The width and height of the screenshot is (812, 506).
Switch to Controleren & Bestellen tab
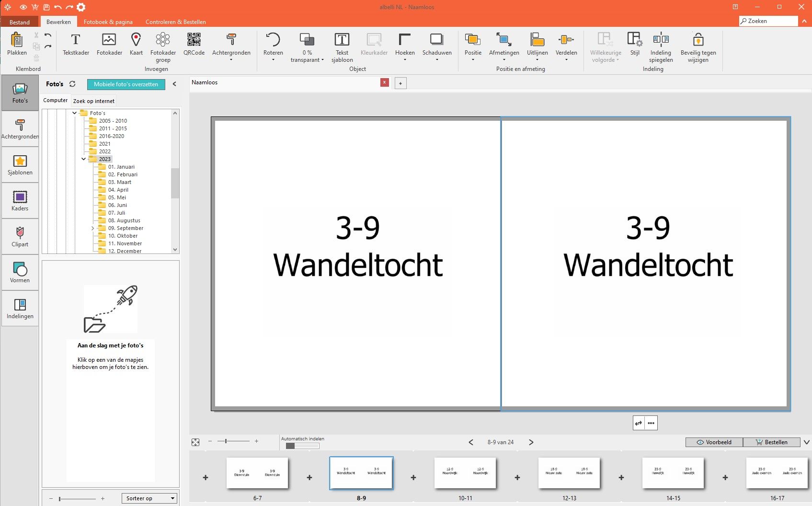pos(176,22)
